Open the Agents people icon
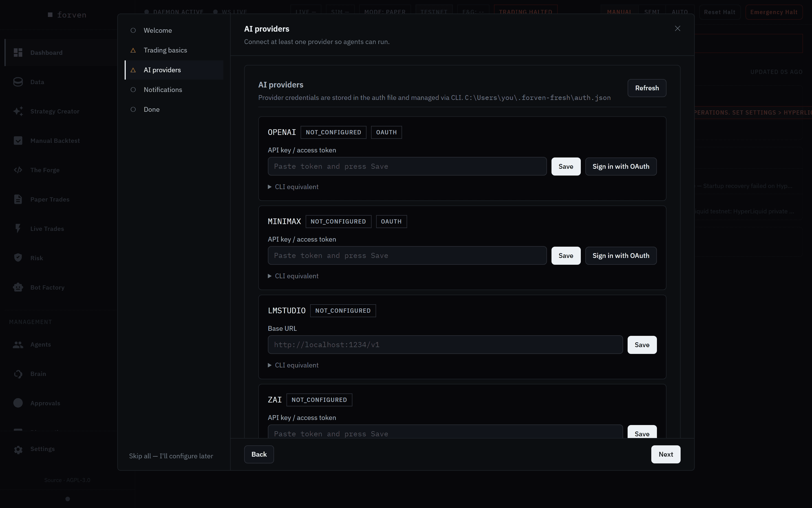Image resolution: width=812 pixels, height=508 pixels. click(x=18, y=345)
